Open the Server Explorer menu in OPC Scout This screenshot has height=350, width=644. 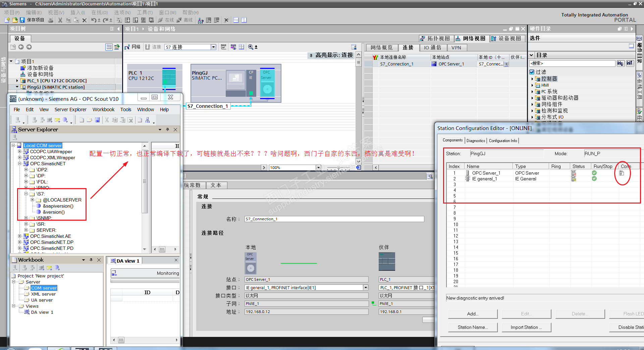coord(70,110)
